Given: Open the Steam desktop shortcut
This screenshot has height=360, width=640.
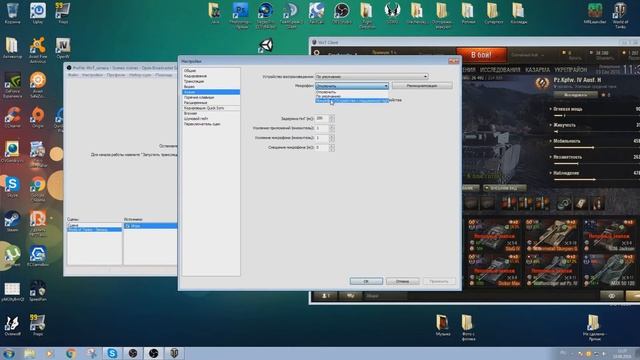Looking at the screenshot, I should coord(12,222).
